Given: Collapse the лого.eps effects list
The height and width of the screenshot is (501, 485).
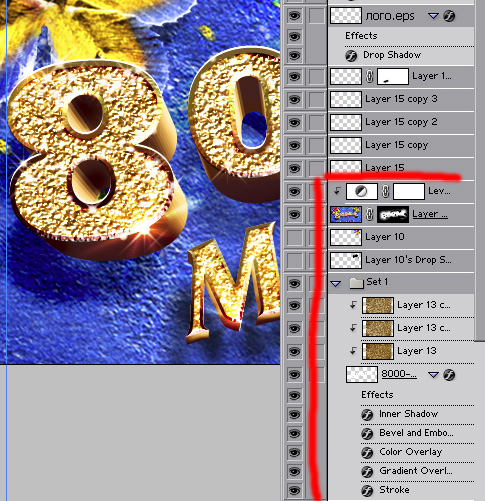Looking at the screenshot, I should 433,16.
